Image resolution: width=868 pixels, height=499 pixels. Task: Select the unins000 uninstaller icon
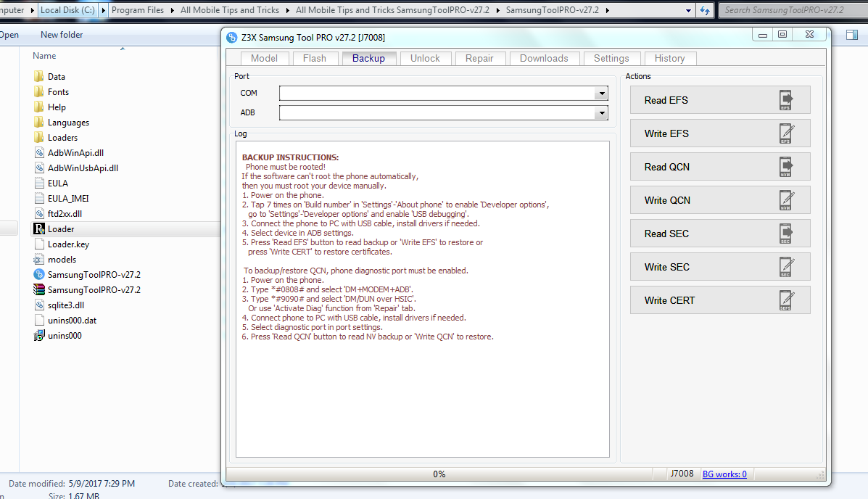click(x=38, y=335)
